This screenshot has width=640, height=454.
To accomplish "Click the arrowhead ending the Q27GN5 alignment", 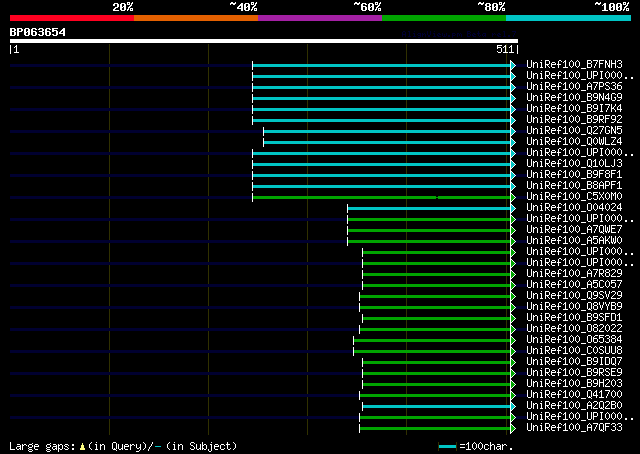I will pyautogui.click(x=513, y=131).
